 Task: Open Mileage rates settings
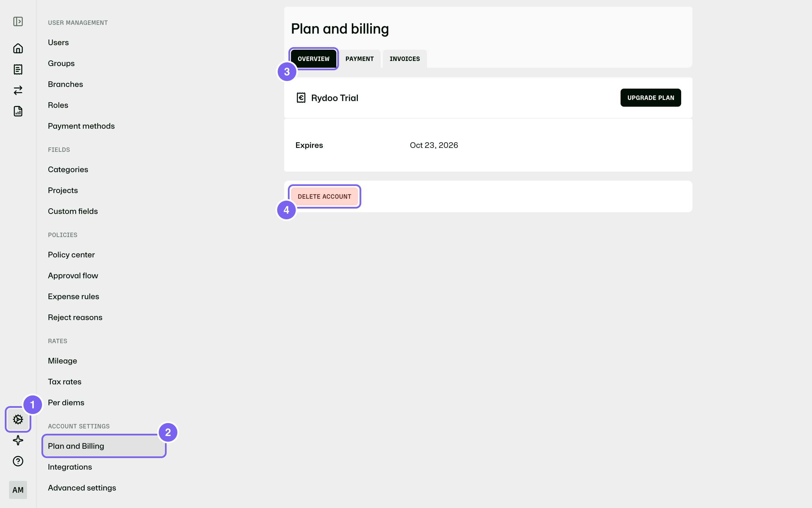point(62,361)
